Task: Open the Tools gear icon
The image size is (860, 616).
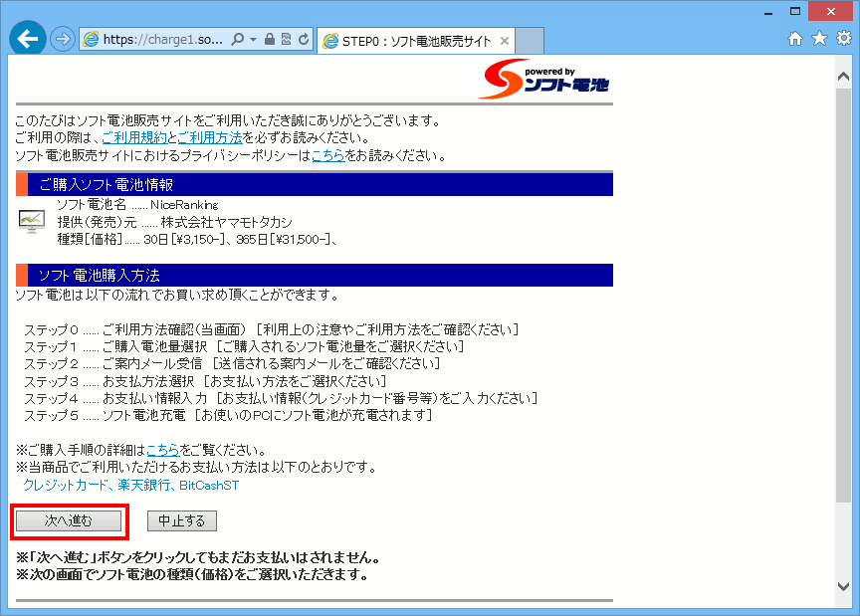Action: pyautogui.click(x=843, y=39)
